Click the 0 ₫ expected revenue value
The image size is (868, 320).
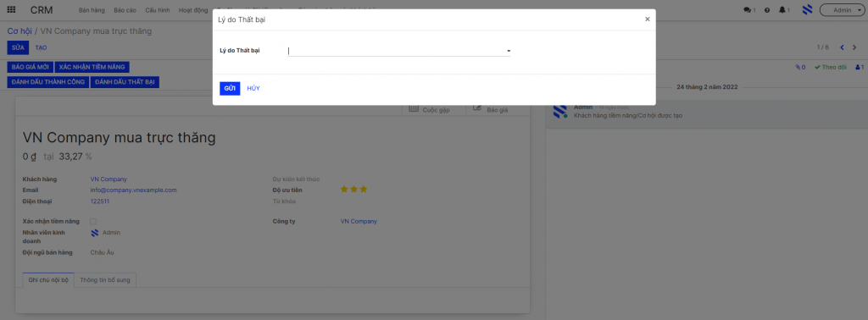[x=30, y=157]
